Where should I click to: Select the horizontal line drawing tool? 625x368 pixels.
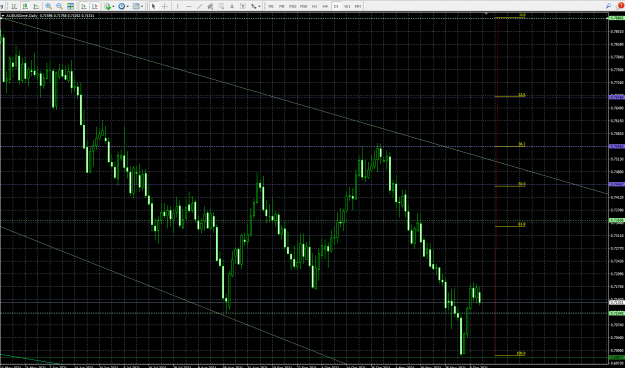click(189, 6)
